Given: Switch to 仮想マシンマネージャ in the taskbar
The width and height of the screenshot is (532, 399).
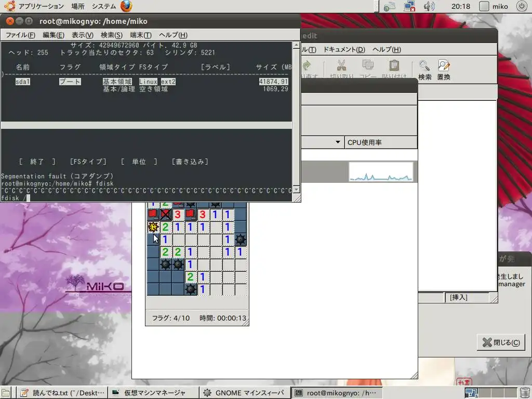Looking at the screenshot, I should [153, 393].
